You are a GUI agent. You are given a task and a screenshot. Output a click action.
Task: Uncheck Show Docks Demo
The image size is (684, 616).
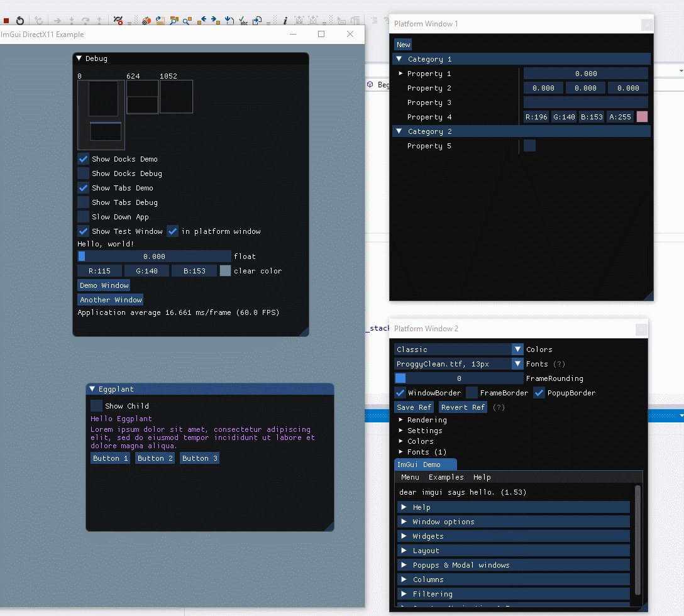point(83,158)
